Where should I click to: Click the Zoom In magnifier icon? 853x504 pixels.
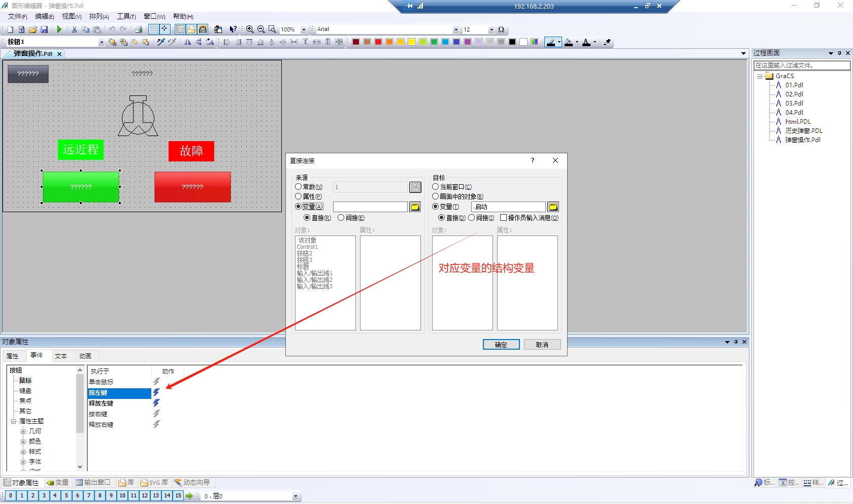250,29
